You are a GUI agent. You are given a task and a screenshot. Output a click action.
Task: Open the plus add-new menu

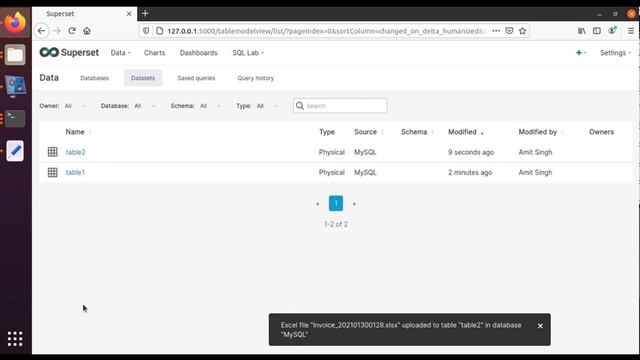tap(581, 53)
